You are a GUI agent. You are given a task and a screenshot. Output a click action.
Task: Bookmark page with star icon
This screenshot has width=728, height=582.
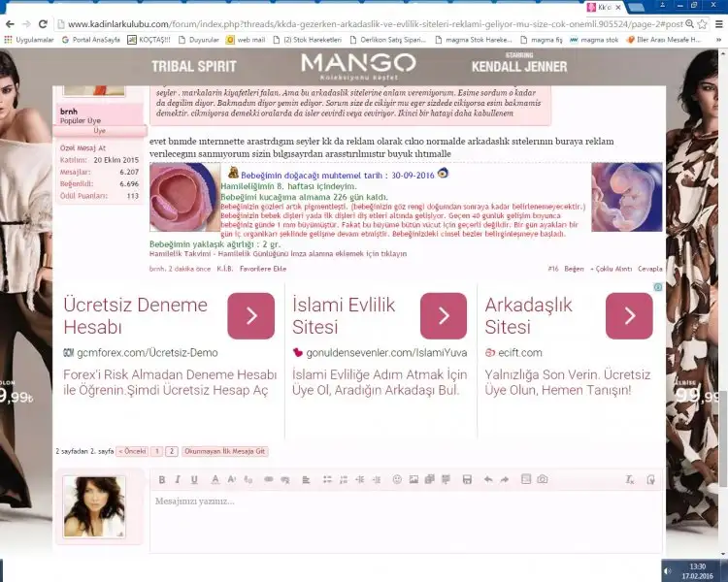click(703, 24)
